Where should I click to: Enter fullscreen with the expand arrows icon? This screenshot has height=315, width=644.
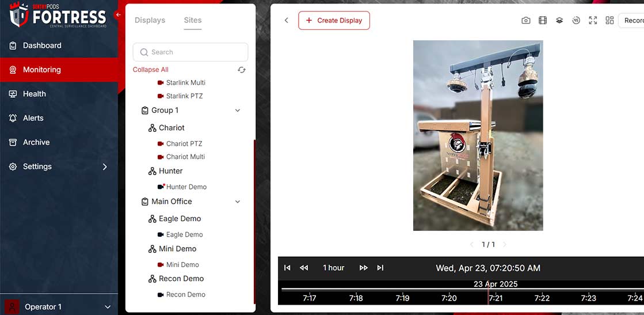click(x=593, y=21)
